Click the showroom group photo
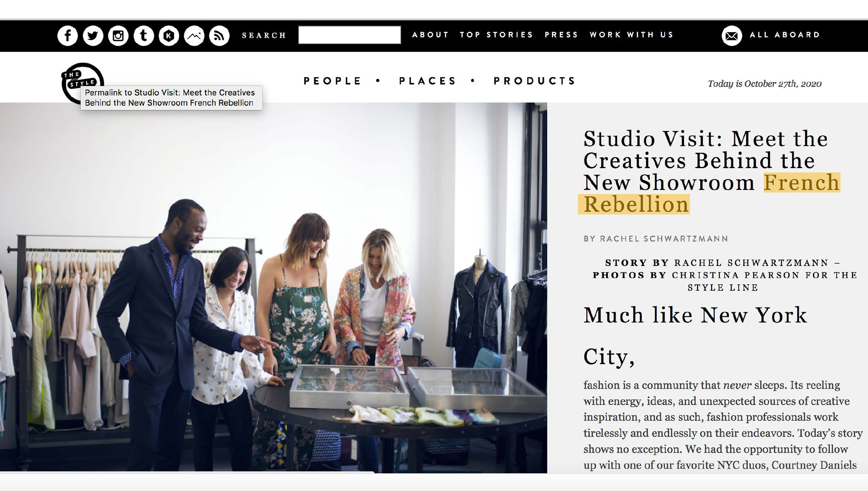868x491 pixels. pyautogui.click(x=274, y=288)
